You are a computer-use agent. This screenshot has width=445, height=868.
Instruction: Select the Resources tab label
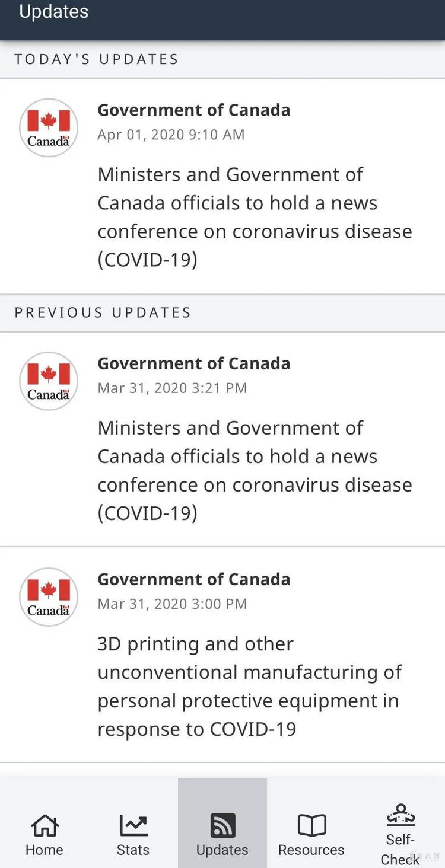pos(311,850)
